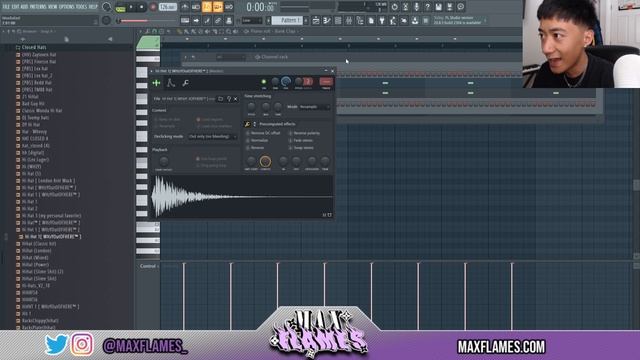Select Hi-Hat 3 (my personal favorite) sample
The height and width of the screenshot is (360, 640).
tap(51, 216)
